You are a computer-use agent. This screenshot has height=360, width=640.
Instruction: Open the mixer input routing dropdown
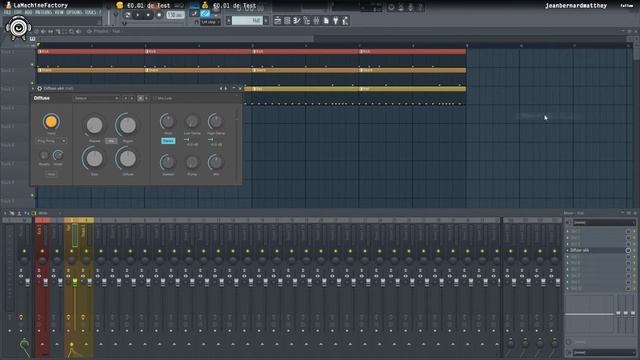click(x=603, y=222)
